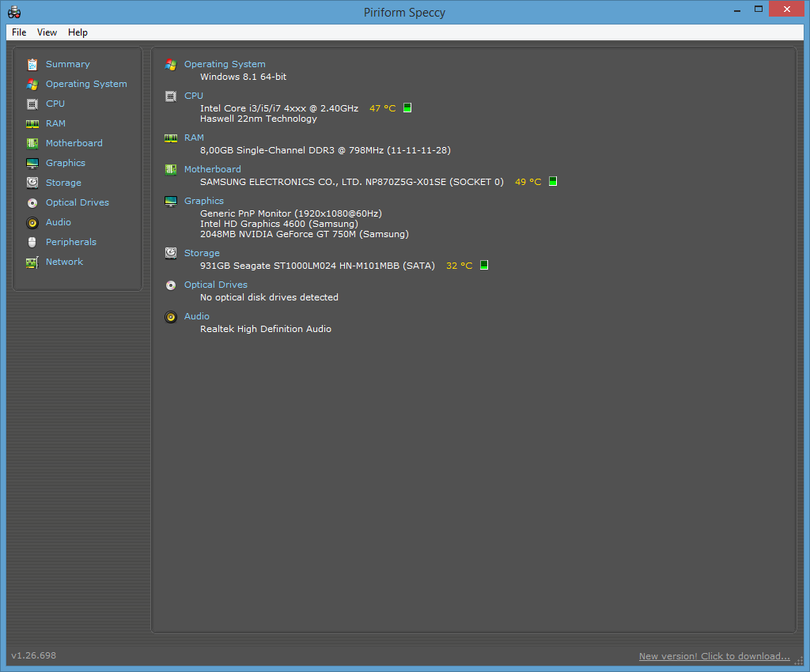
Task: Click the Speccy app icon in title bar
Action: click(14, 12)
